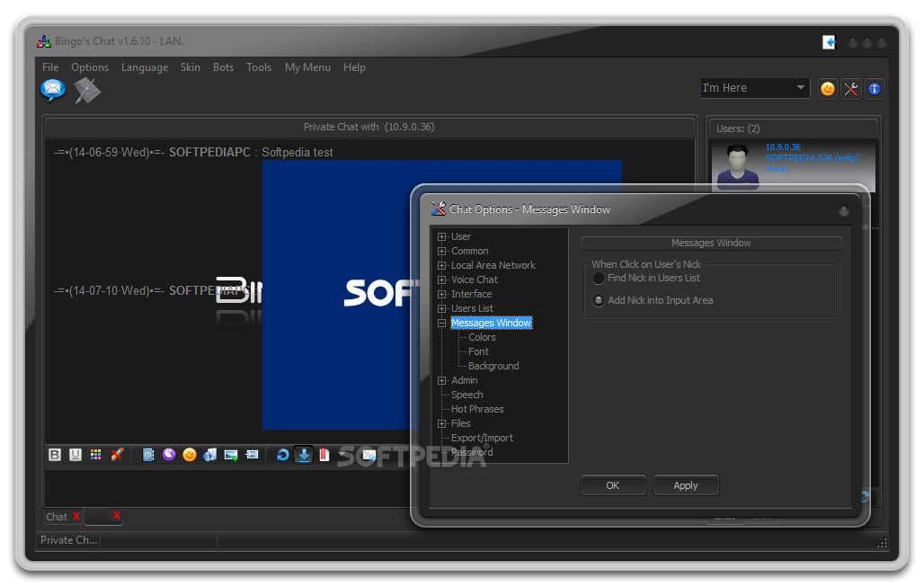Expand the Users List tree node
Viewport: 924px width, 586px height.
442,309
